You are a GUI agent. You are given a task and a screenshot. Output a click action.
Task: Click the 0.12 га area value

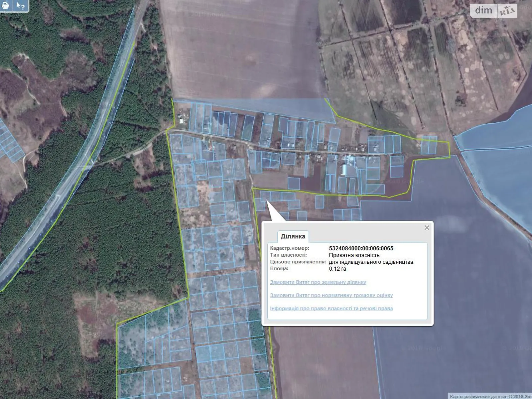(x=337, y=269)
